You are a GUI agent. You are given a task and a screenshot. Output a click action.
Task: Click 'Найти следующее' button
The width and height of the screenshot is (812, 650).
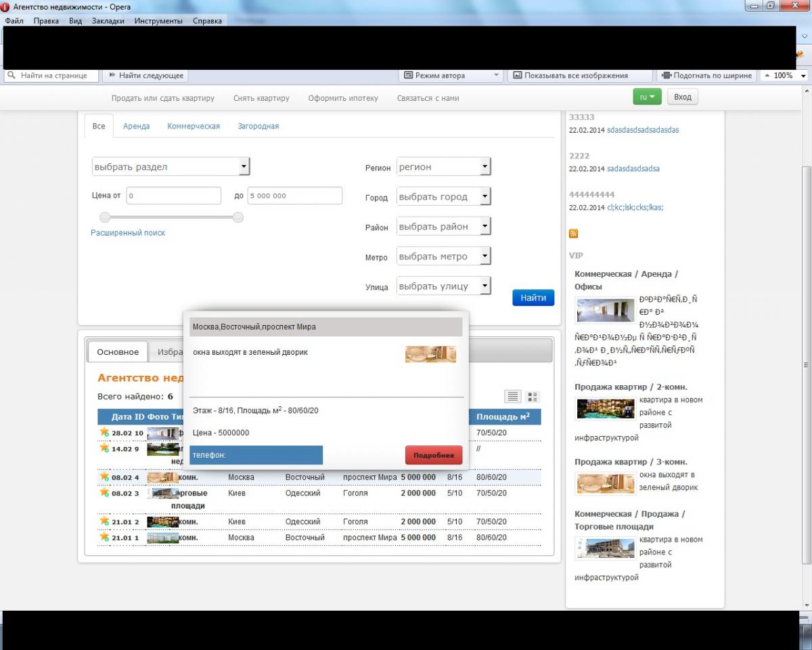click(x=145, y=76)
